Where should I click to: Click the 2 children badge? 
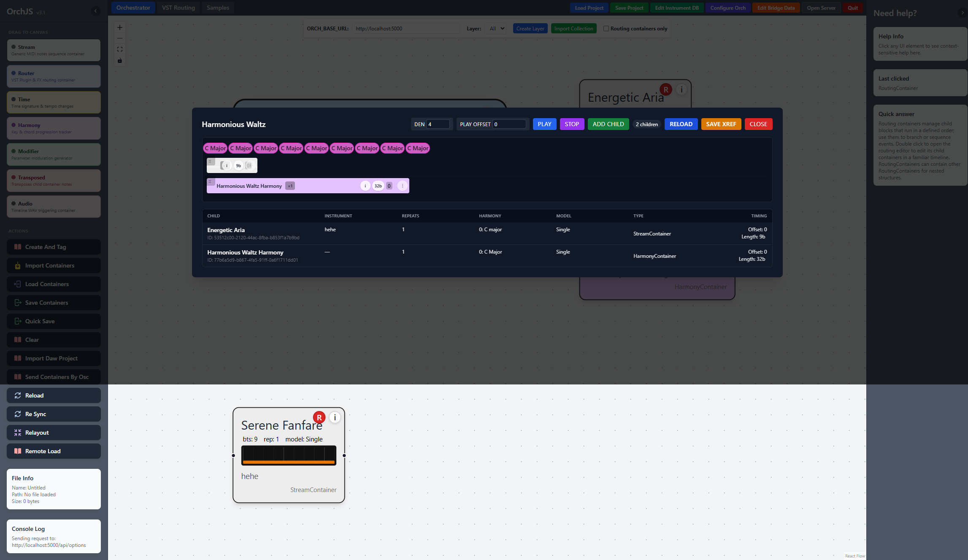pos(646,124)
